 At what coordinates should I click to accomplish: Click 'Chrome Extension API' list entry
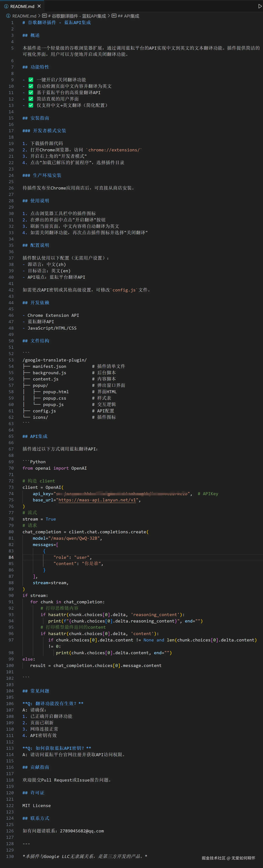(53, 315)
